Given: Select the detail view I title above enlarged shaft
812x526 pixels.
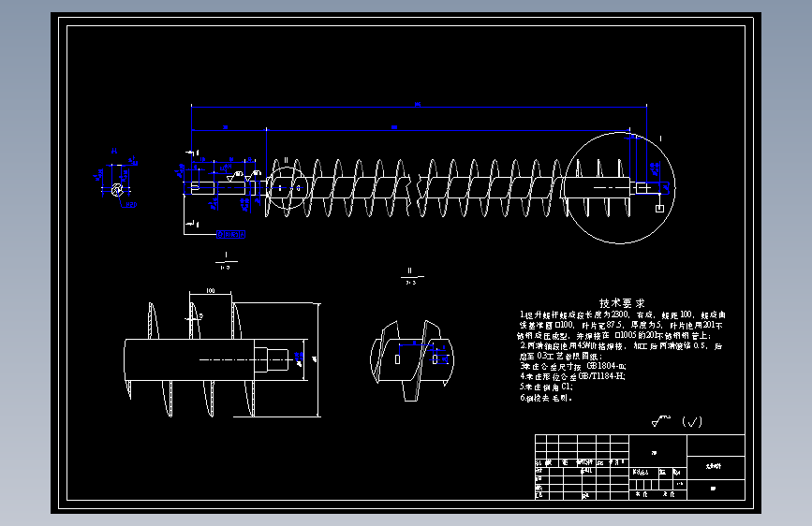Looking at the screenshot, I should pos(226,260).
